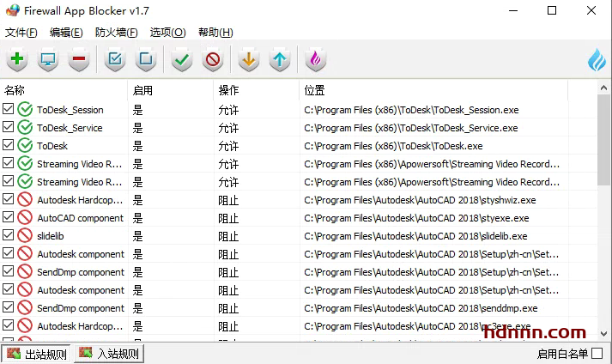Screen dimensions: 612x364
Task: Open the 防火墙(F) menu
Action: click(x=117, y=33)
